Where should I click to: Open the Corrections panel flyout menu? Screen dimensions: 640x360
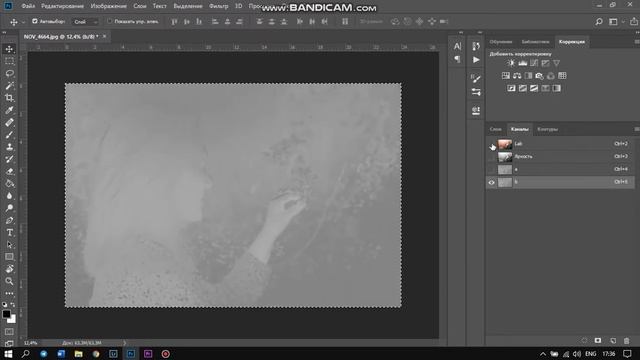pyautogui.click(x=636, y=42)
